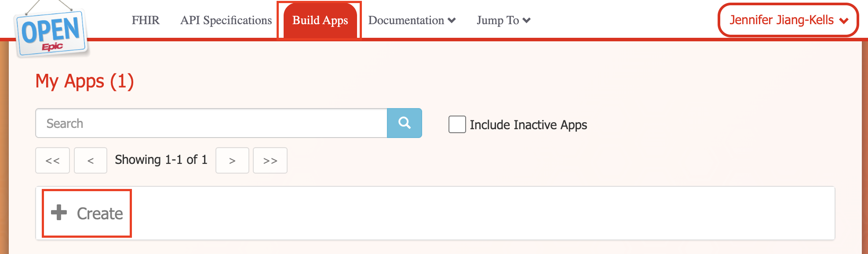Click the Include Inactive Apps label text
Viewport: 868px width, 254px height.
528,125
